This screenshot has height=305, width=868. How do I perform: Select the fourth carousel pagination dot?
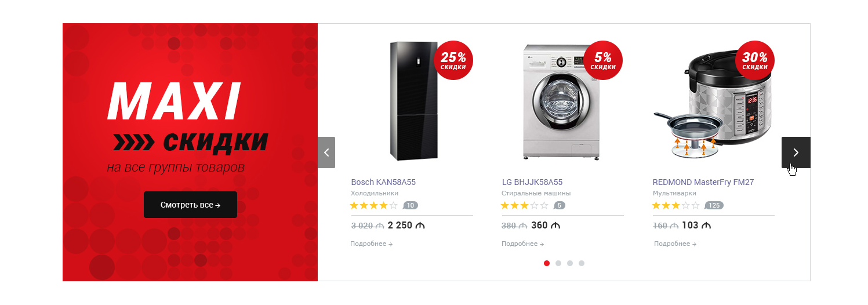(x=582, y=263)
